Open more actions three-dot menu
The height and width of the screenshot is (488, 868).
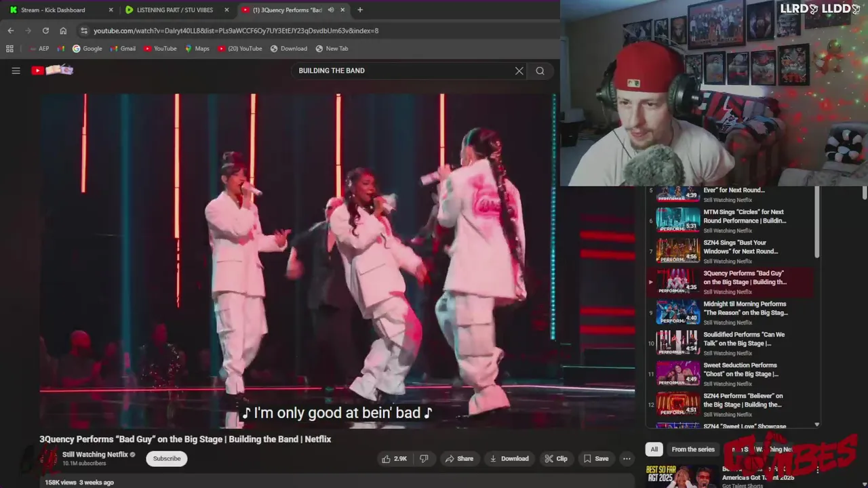(627, 459)
